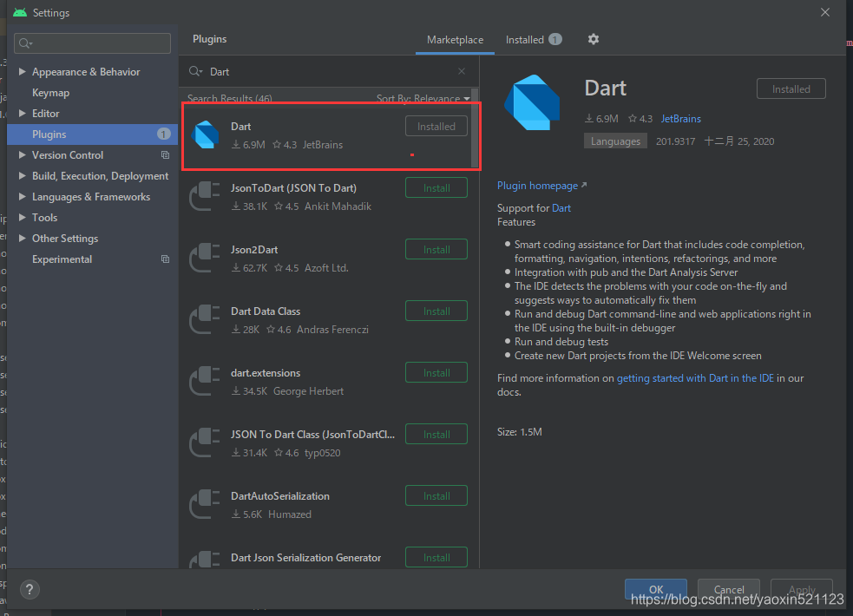Install the DartAutoSerialization plugin
The image size is (853, 616).
tap(436, 496)
